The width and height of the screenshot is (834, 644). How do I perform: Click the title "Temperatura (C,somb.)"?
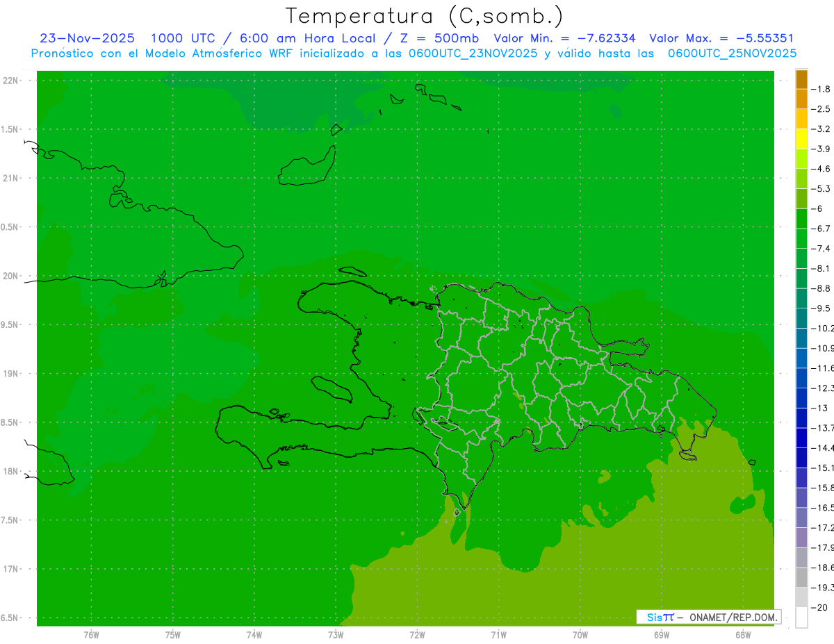coord(425,16)
